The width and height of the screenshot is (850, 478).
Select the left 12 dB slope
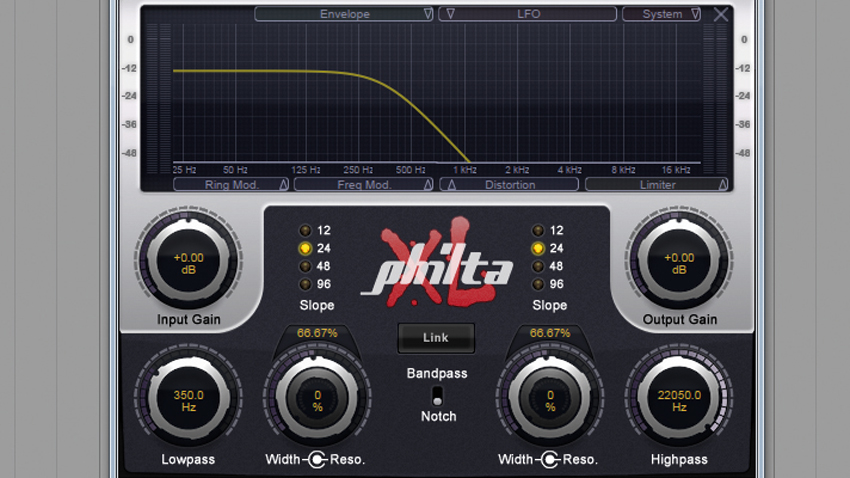[305, 230]
